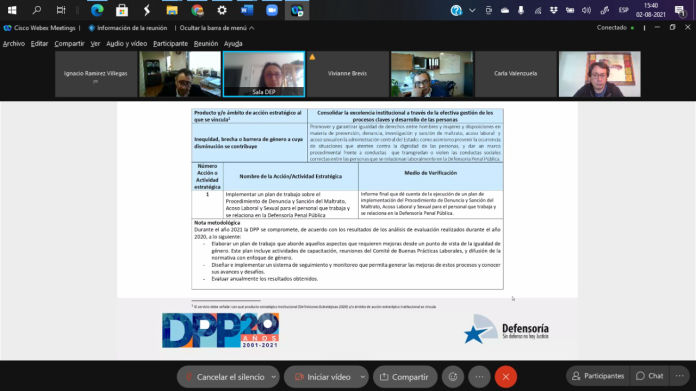696x391 pixels.
Task: Open the Editar menu
Action: pos(39,43)
